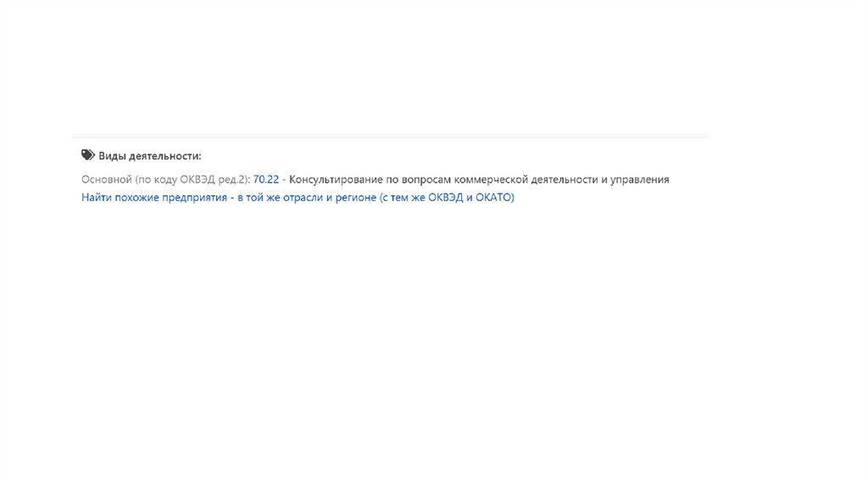Open the Найти похожие предприятия link
Image resolution: width=868 pixels, height=487 pixels.
click(x=298, y=197)
